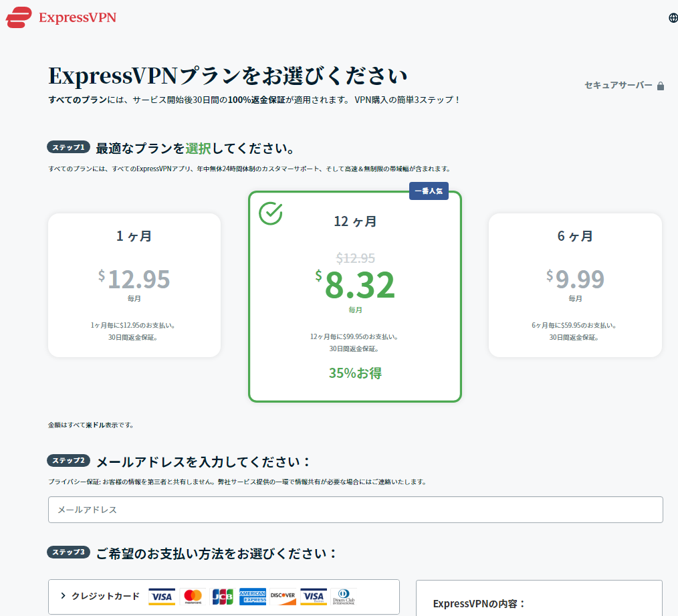The width and height of the screenshot is (678, 616).
Task: Click the ExpressVPN wordmark text
Action: (78, 17)
